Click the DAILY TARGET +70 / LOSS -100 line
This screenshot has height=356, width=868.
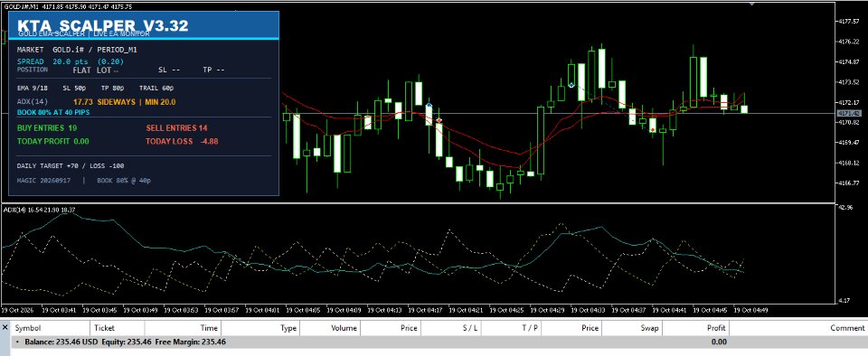pyautogui.click(x=71, y=166)
